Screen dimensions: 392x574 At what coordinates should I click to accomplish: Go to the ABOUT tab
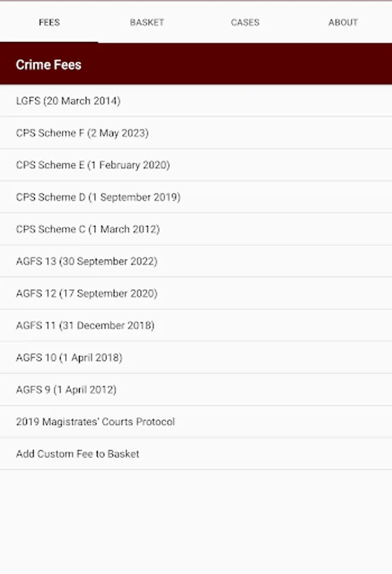point(343,22)
